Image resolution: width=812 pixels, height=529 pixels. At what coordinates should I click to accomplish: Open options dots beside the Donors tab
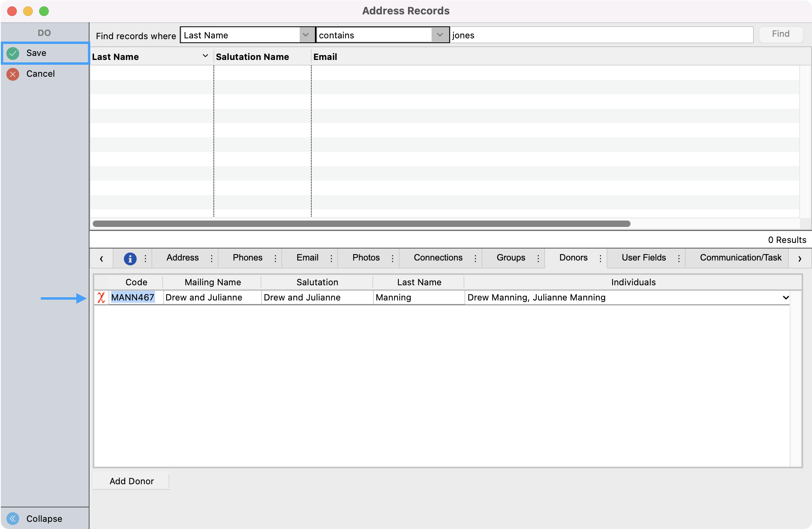point(600,259)
